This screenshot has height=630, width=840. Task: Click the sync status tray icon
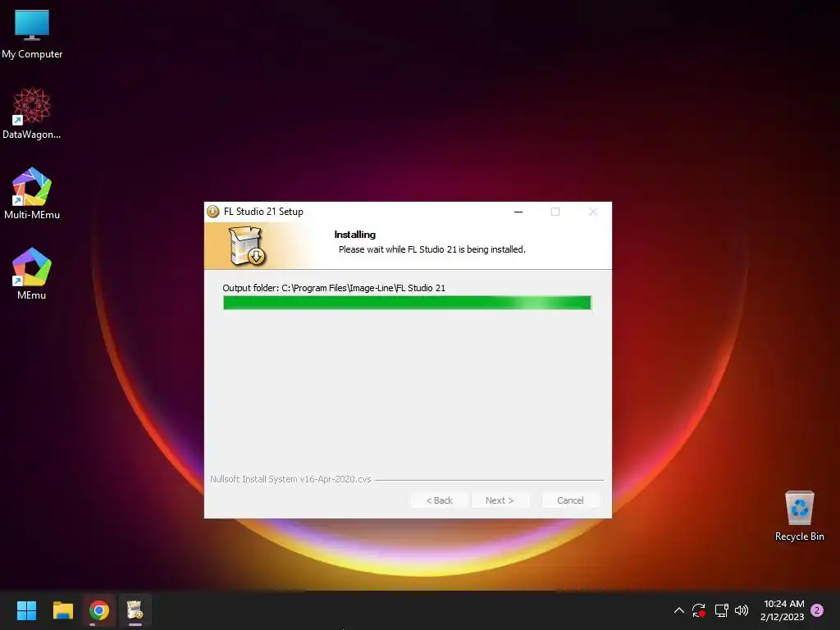[x=699, y=610]
